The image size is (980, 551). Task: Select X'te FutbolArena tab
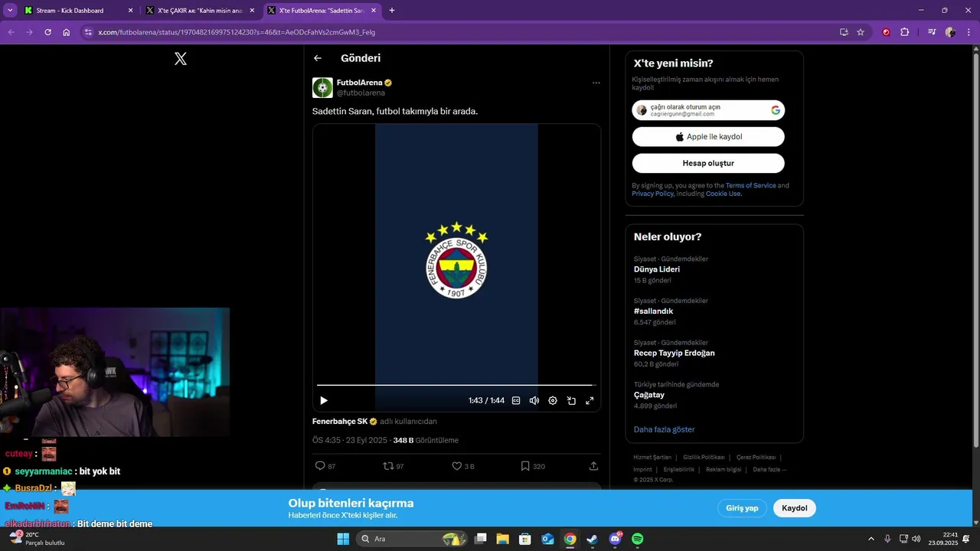click(x=322, y=11)
